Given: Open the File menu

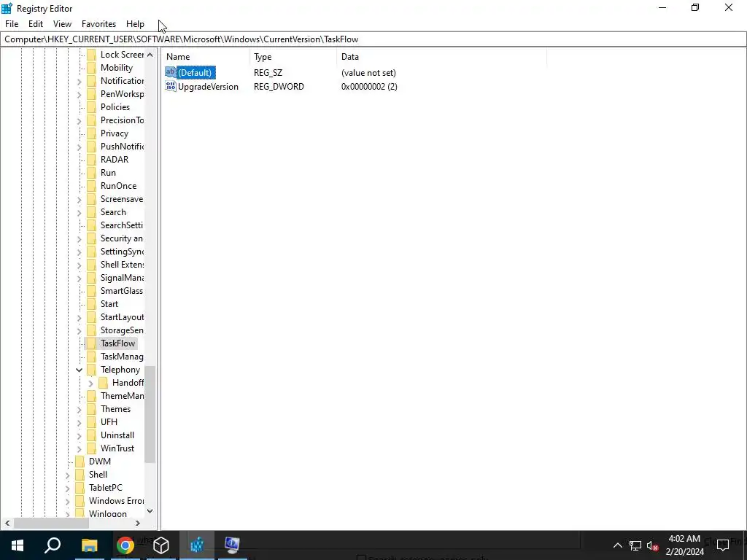Looking at the screenshot, I should tap(12, 24).
